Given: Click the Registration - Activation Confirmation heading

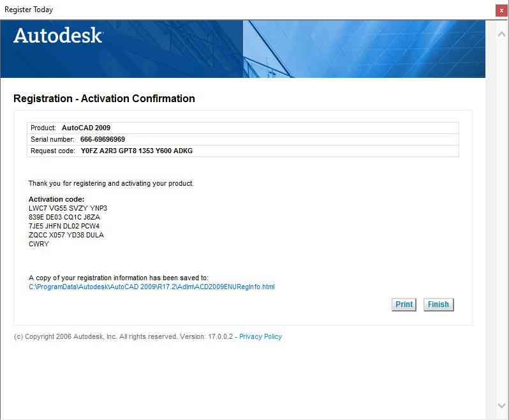Looking at the screenshot, I should tap(104, 98).
